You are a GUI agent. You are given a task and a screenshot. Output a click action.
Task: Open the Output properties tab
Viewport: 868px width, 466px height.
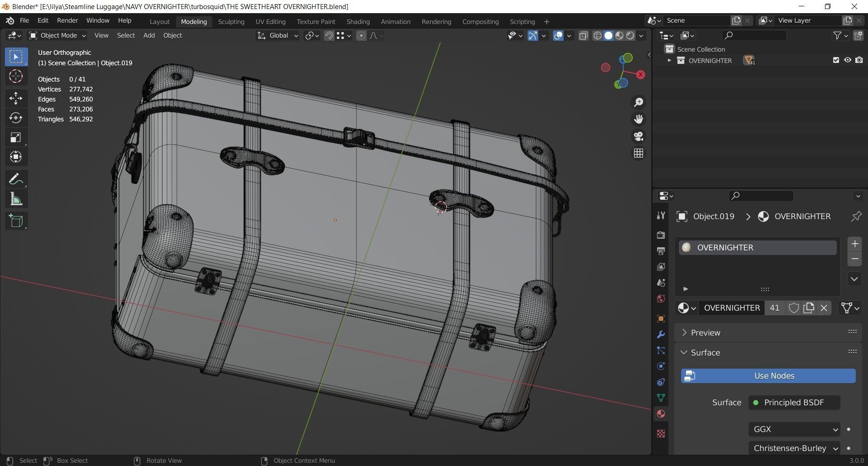click(x=661, y=251)
